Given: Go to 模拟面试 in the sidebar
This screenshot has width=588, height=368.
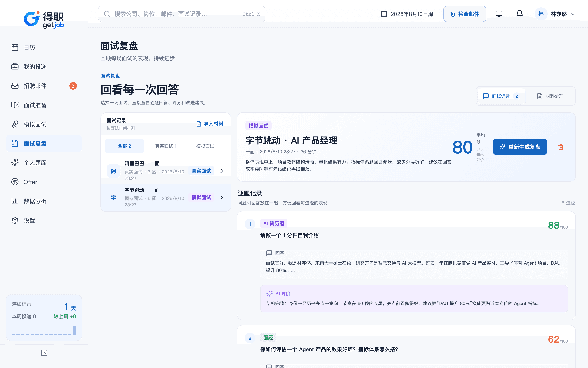Looking at the screenshot, I should 44,124.
